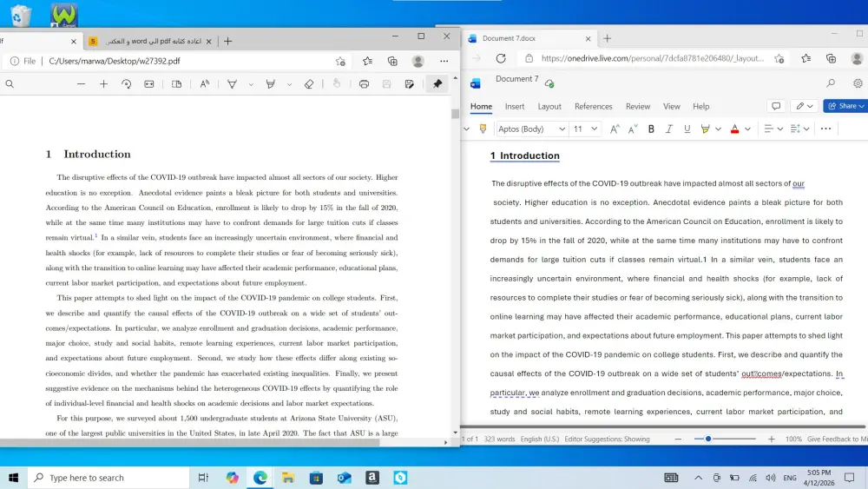The width and height of the screenshot is (868, 489).
Task: Start PDF Read aloud
Action: (x=204, y=84)
